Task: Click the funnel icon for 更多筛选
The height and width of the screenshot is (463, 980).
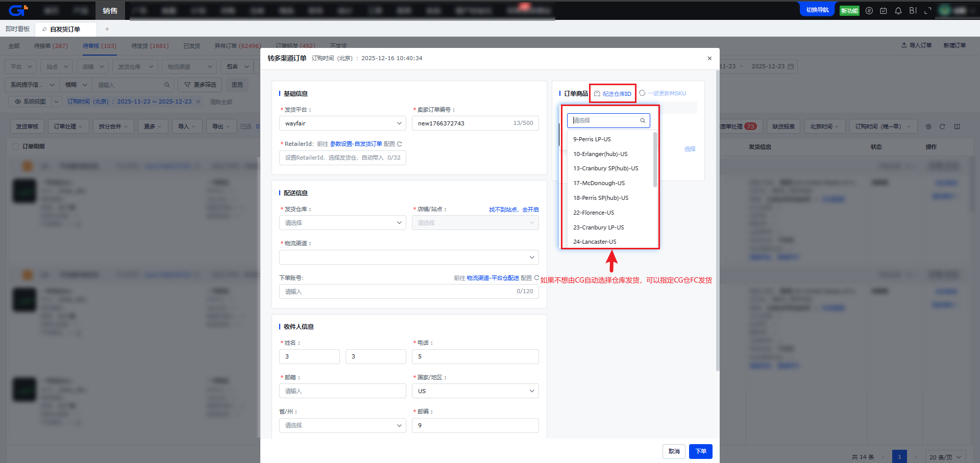Action: tap(187, 85)
